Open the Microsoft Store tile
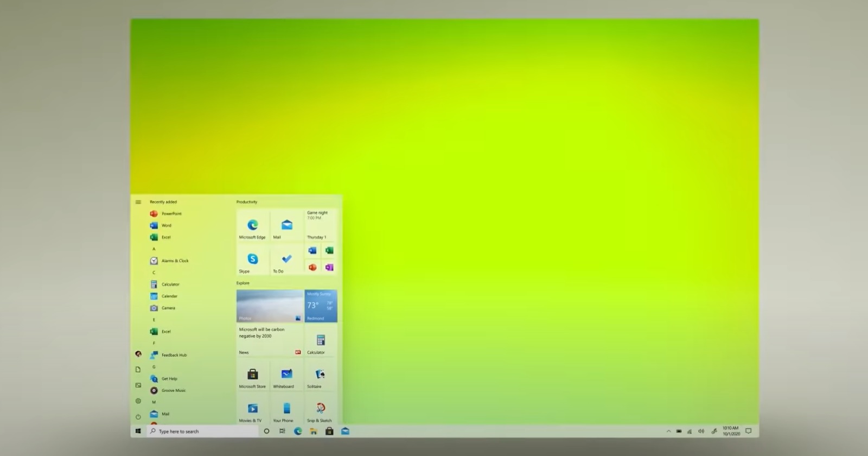 (x=253, y=375)
